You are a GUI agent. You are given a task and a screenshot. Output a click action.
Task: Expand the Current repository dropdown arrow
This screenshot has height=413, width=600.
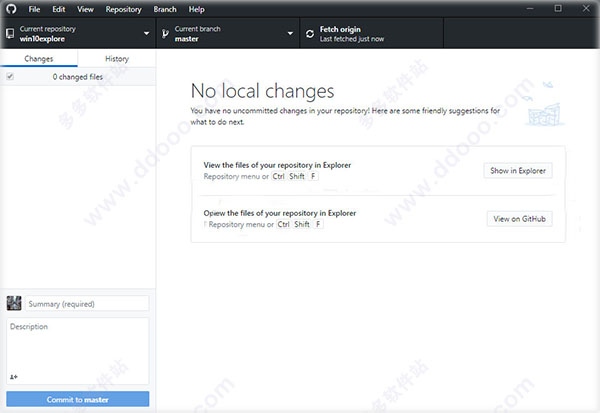pos(146,34)
